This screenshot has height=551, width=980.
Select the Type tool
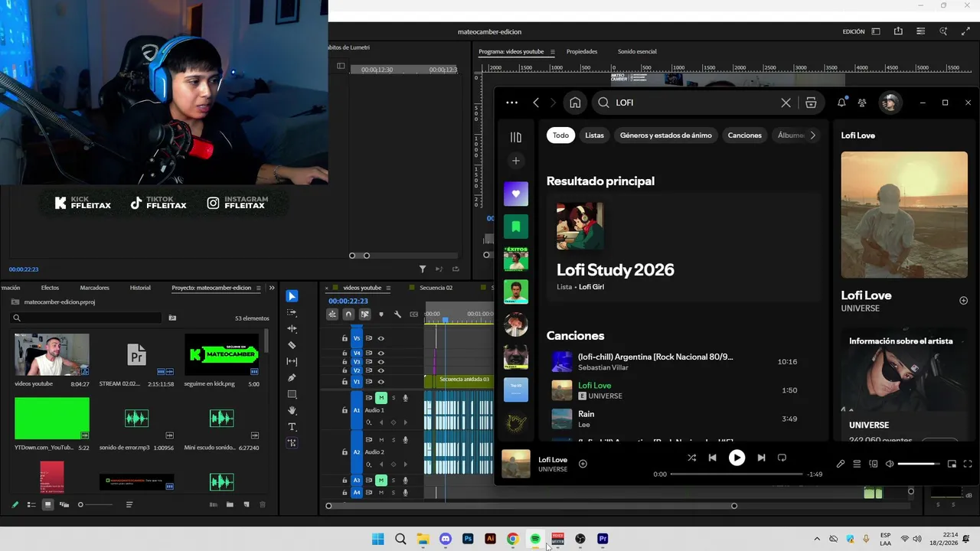click(x=292, y=427)
